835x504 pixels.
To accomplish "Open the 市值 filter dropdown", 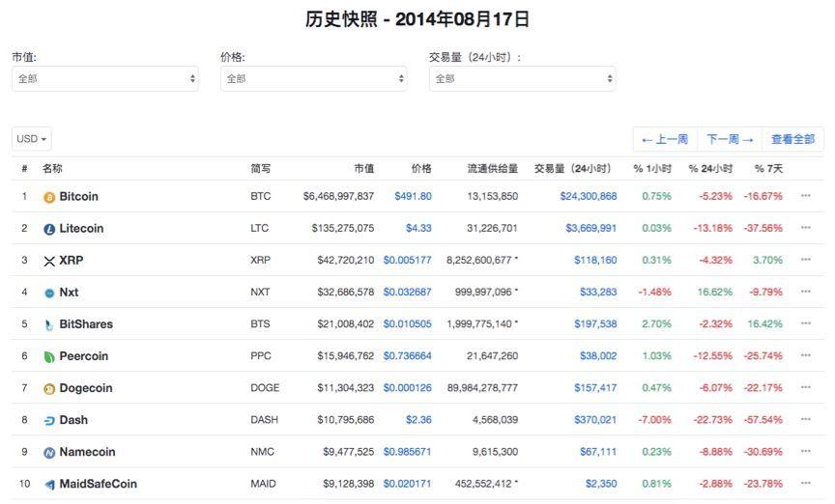I will click(x=105, y=79).
